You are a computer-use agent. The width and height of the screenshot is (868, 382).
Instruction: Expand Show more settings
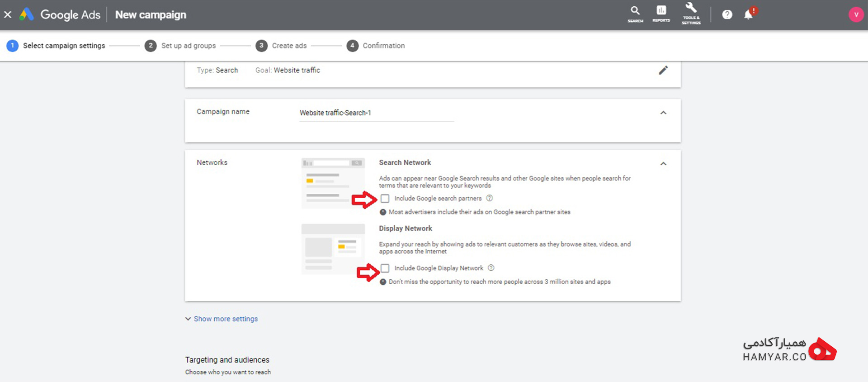(x=222, y=319)
